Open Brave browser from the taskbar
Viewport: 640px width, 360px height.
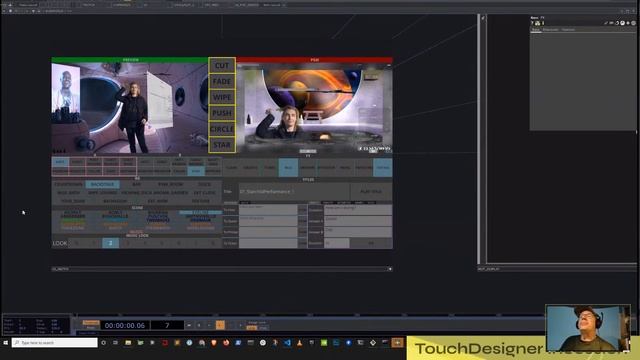coord(214,343)
